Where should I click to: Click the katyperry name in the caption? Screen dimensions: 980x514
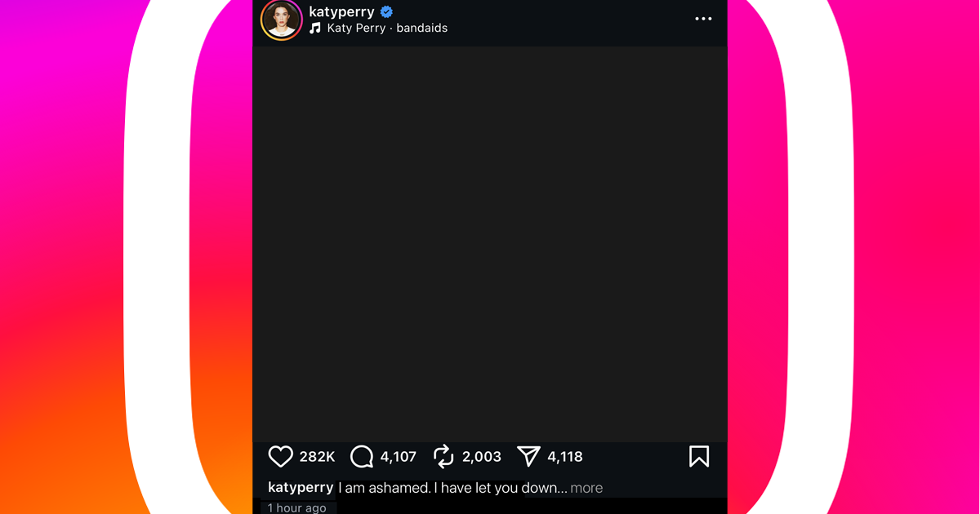point(301,487)
